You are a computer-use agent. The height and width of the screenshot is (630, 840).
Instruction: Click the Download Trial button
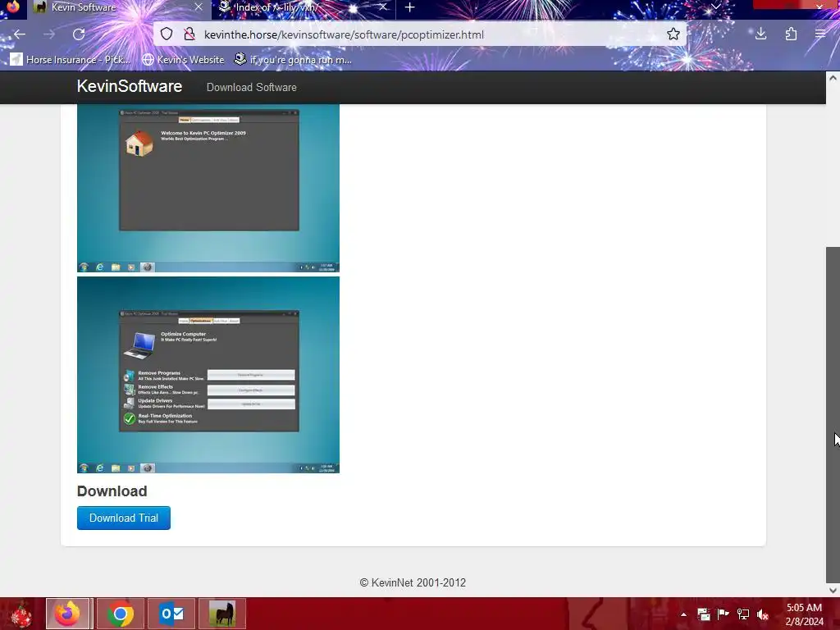(124, 518)
